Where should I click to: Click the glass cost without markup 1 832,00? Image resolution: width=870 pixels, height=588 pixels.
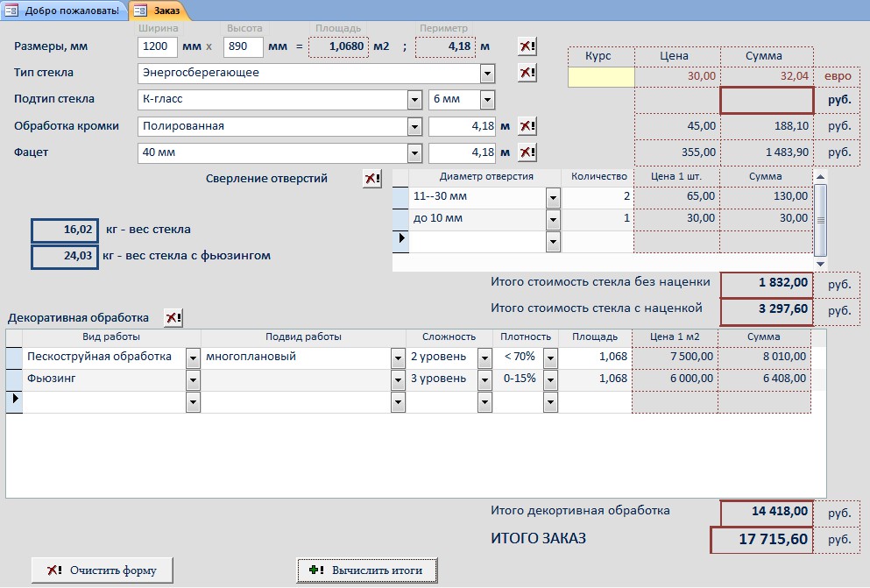767,283
